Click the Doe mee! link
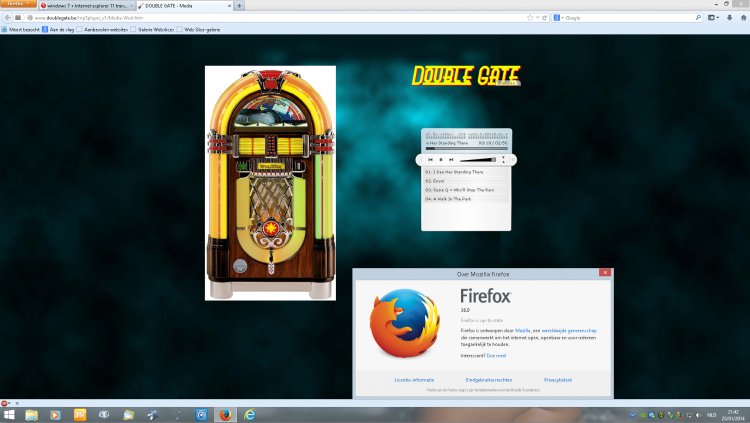Screen dimensions: 750x423 (x=496, y=355)
